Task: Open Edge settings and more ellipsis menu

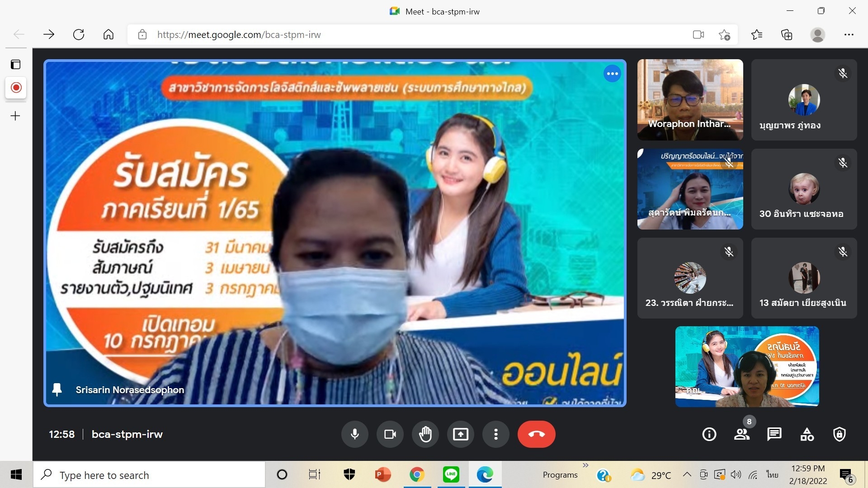Action: (x=849, y=35)
